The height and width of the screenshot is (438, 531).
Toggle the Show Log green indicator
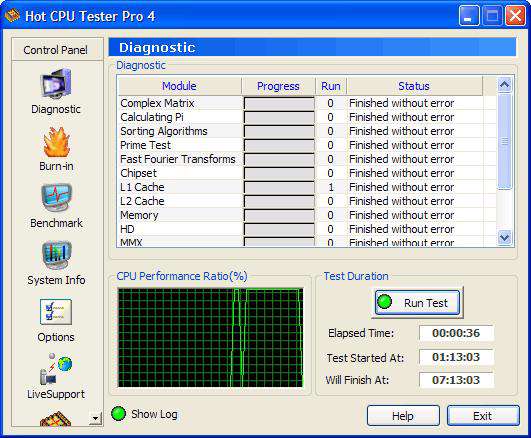[119, 414]
